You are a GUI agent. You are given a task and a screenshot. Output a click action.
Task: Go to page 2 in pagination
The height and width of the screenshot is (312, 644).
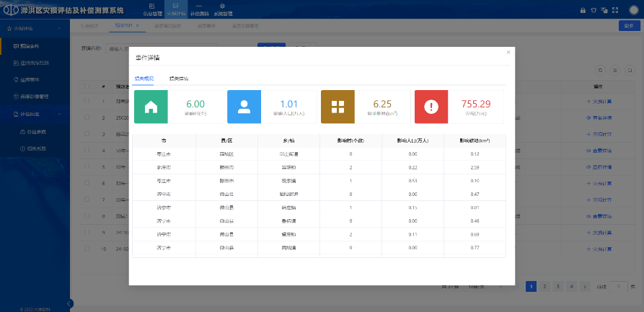(x=544, y=286)
